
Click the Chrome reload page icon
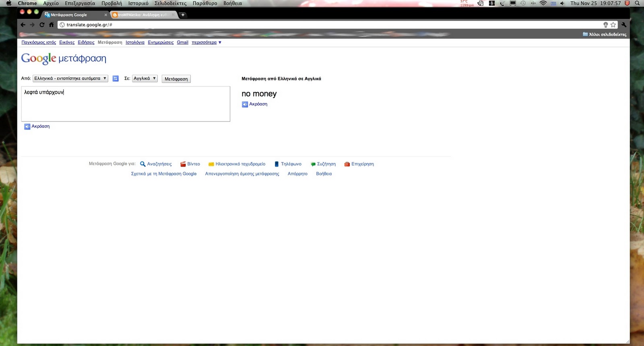pos(42,25)
